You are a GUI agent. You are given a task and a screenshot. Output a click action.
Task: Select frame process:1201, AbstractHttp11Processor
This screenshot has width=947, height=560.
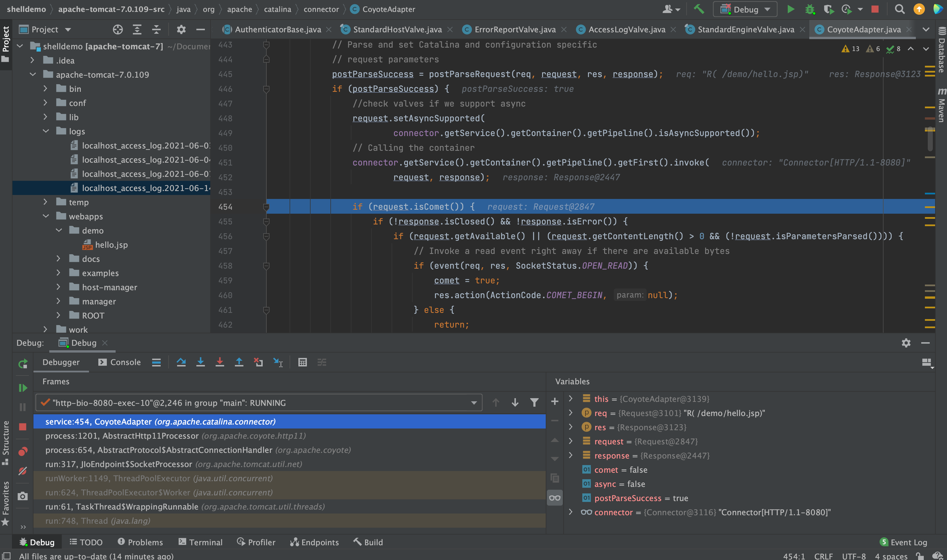pyautogui.click(x=289, y=436)
